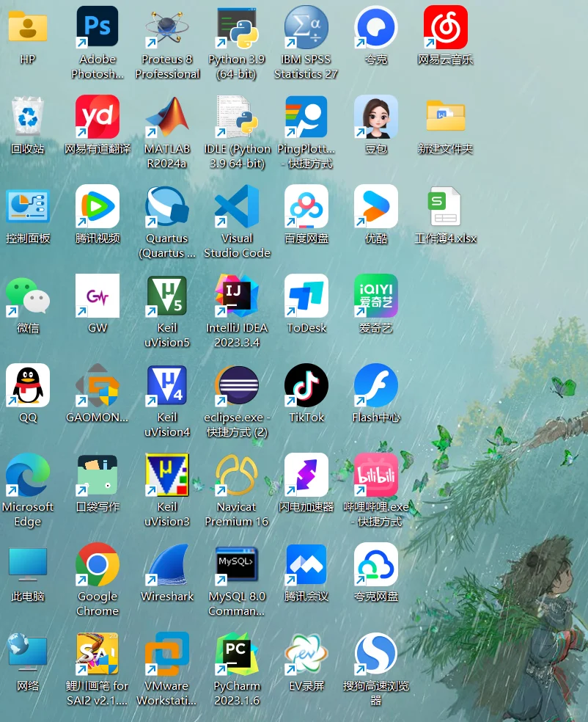Image resolution: width=588 pixels, height=722 pixels.
Task: Launch Visual Studio Code
Action: pos(237,206)
